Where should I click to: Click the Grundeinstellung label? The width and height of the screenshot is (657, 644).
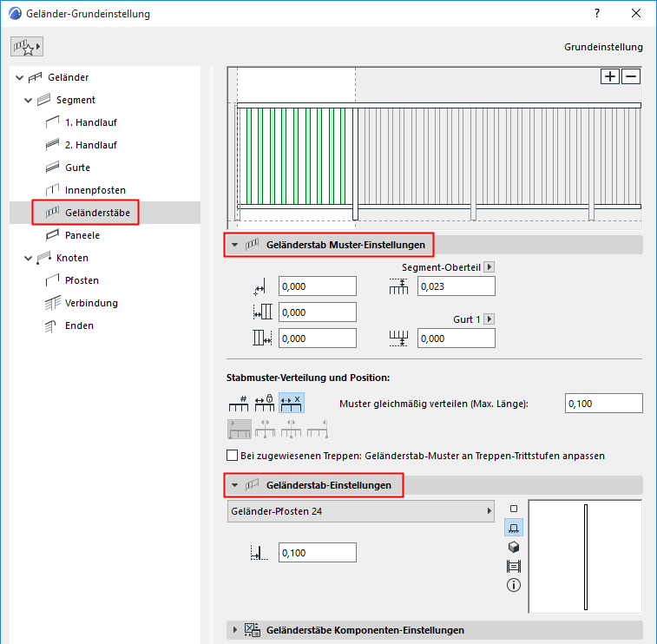coord(603,47)
